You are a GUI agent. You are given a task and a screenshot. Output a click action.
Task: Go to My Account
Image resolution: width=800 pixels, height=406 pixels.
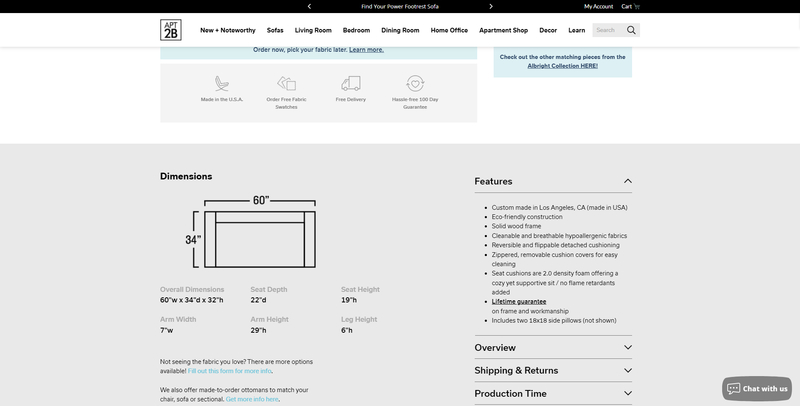click(x=598, y=6)
